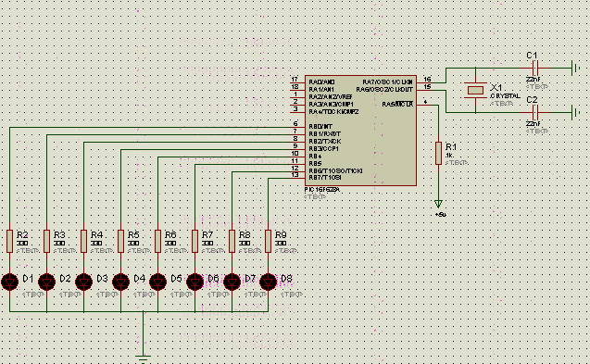The height and width of the screenshot is (364, 590).
Task: Click the +5v terminal label text
Action: pyautogui.click(x=441, y=215)
